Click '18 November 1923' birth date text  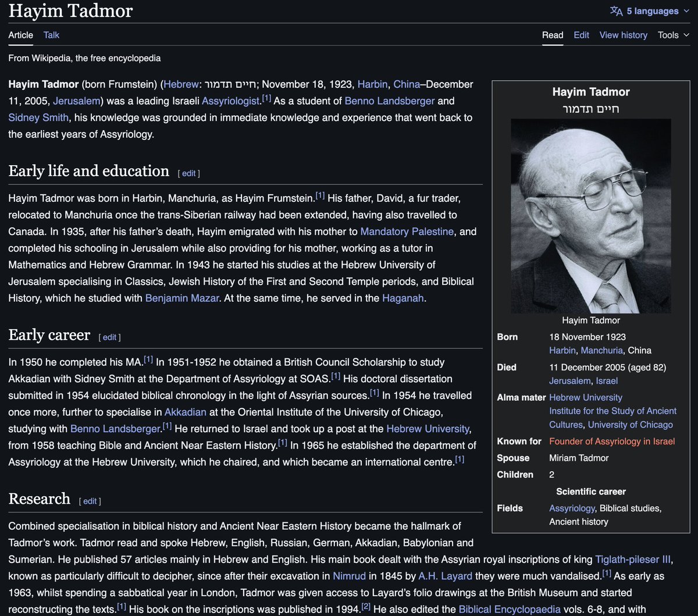587,337
